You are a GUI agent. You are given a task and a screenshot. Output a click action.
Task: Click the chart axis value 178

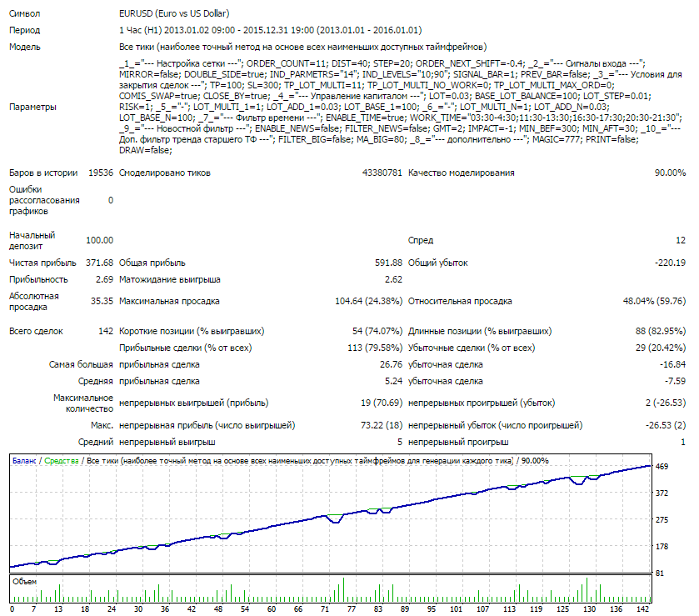[x=662, y=547]
